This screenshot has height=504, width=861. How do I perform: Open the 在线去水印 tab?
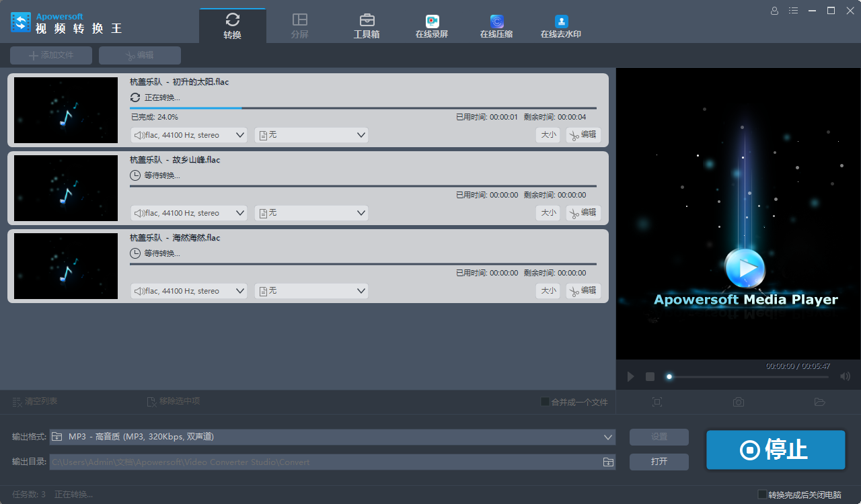click(561, 26)
